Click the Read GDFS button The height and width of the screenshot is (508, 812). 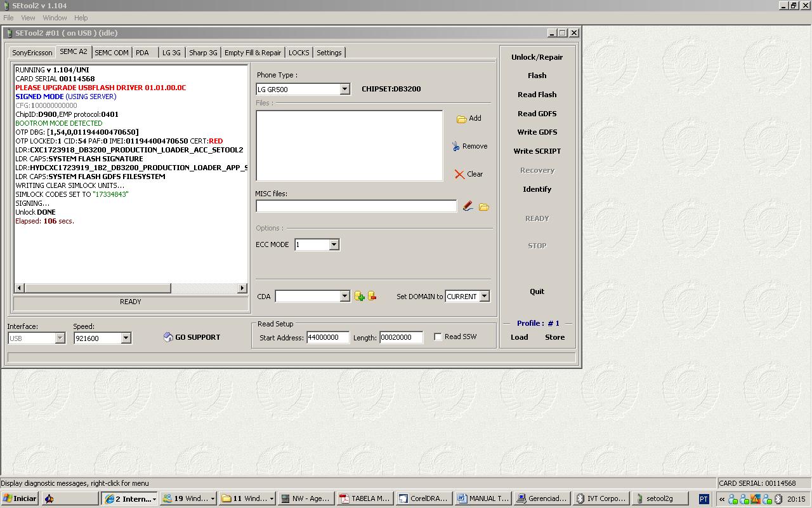(x=537, y=114)
